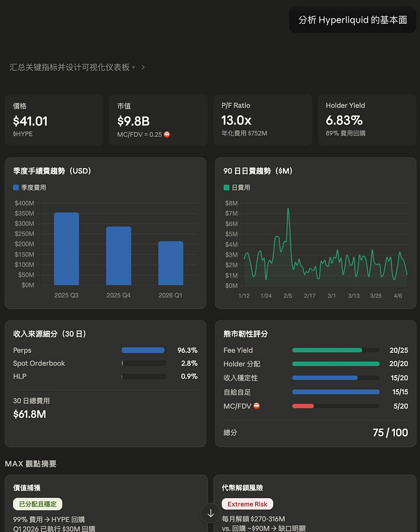Click the 99% 費用 → HYPE 回購 text
420x532 pixels.
click(x=49, y=519)
